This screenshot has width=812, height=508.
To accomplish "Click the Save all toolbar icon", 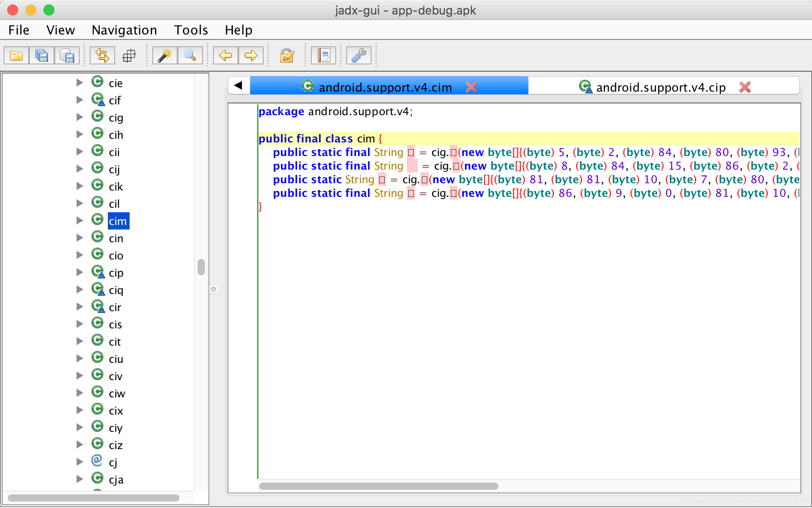I will point(42,56).
